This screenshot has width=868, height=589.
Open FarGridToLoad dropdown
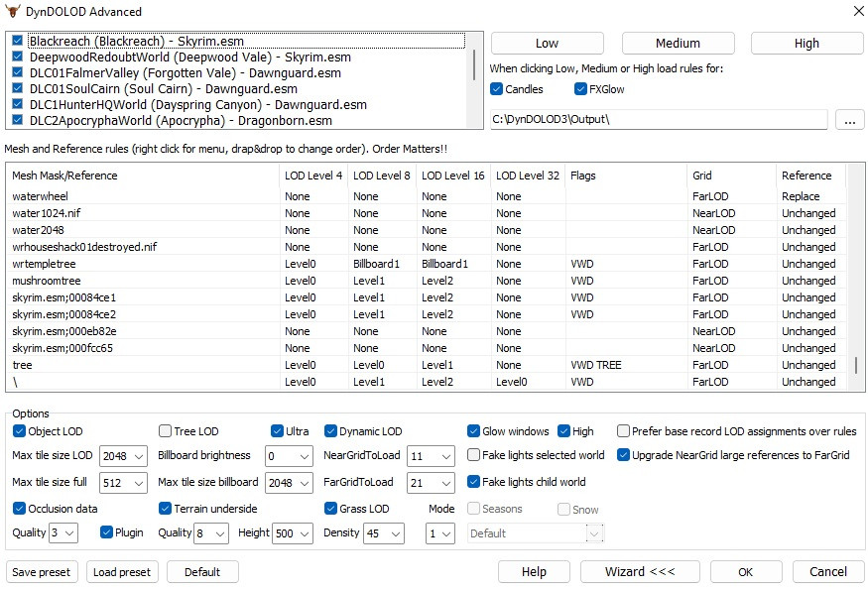pyautogui.click(x=431, y=483)
